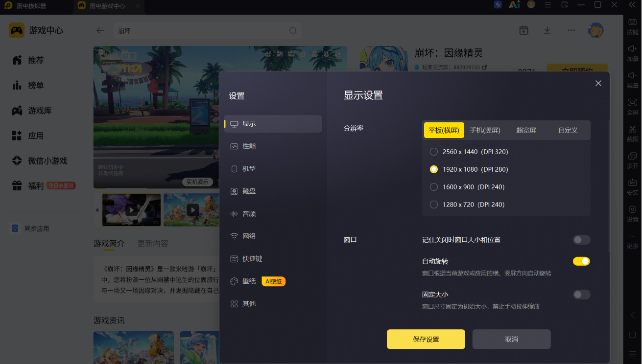Click the Android home square button
This screenshot has height=364, width=642.
[632, 335]
